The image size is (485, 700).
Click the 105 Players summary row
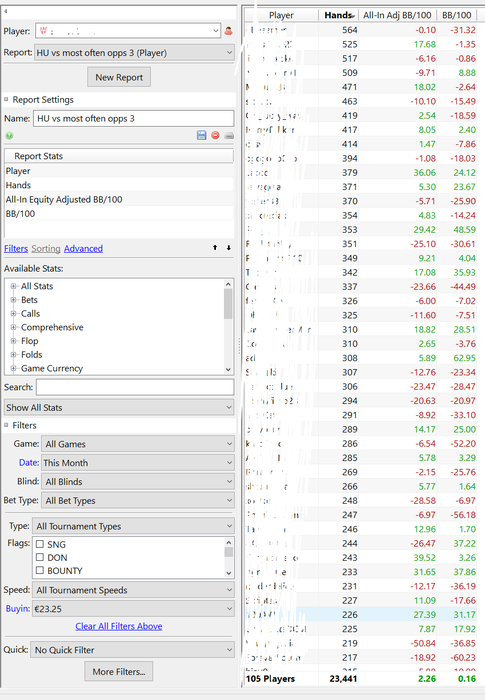click(x=361, y=679)
